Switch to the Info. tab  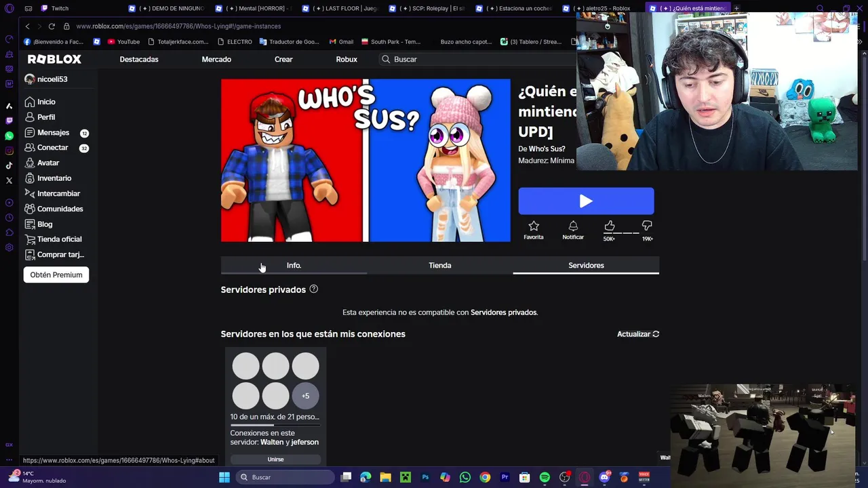294,265
